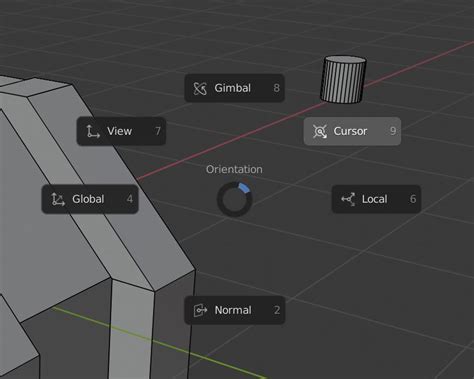Screen dimensions: 474x379
Task: Click the shortcut number 8 beside Gimbal
Action: click(276, 88)
